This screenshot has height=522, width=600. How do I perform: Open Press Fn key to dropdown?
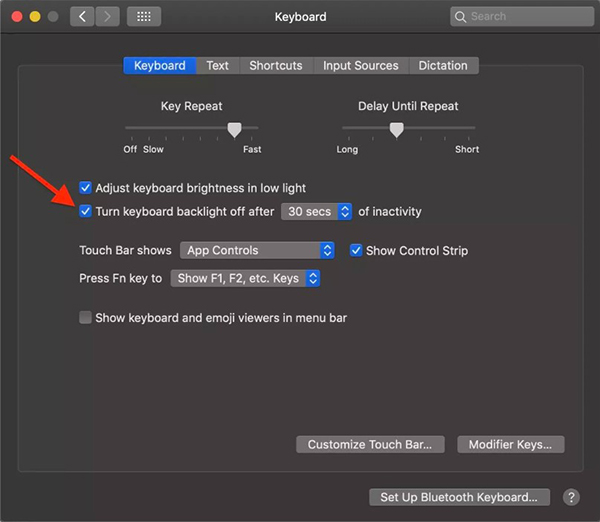245,278
